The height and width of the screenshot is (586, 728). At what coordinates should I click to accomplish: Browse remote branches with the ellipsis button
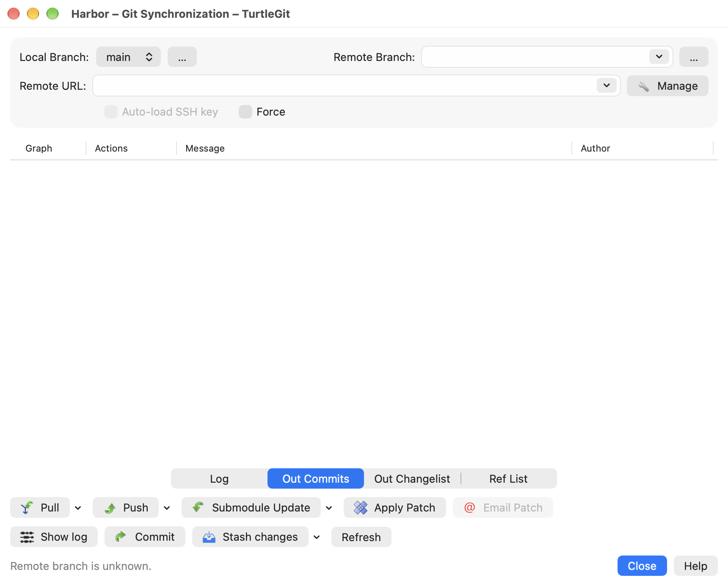pos(694,57)
